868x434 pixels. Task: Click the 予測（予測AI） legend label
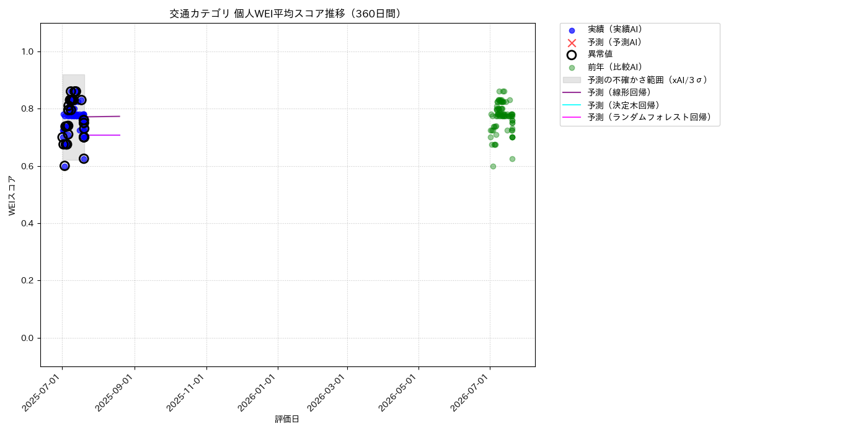pyautogui.click(x=615, y=42)
